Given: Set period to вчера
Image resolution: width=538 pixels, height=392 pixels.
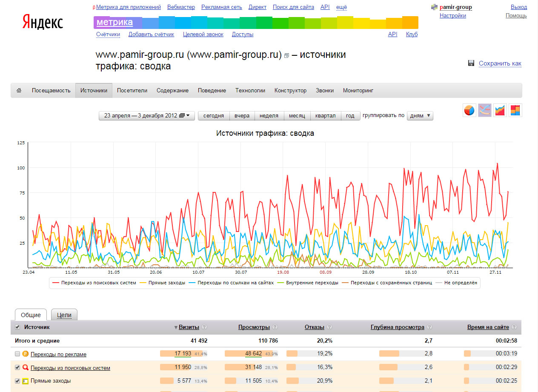Looking at the screenshot, I should [x=242, y=115].
